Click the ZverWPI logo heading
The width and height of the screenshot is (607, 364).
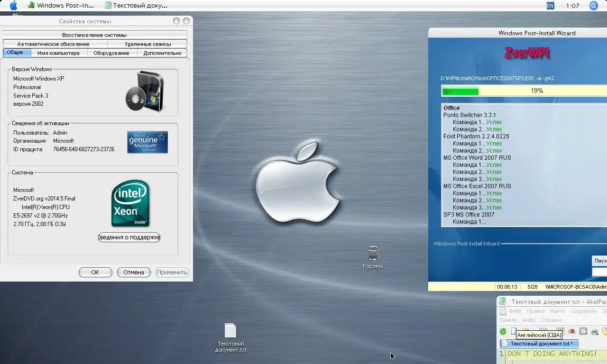pyautogui.click(x=527, y=53)
